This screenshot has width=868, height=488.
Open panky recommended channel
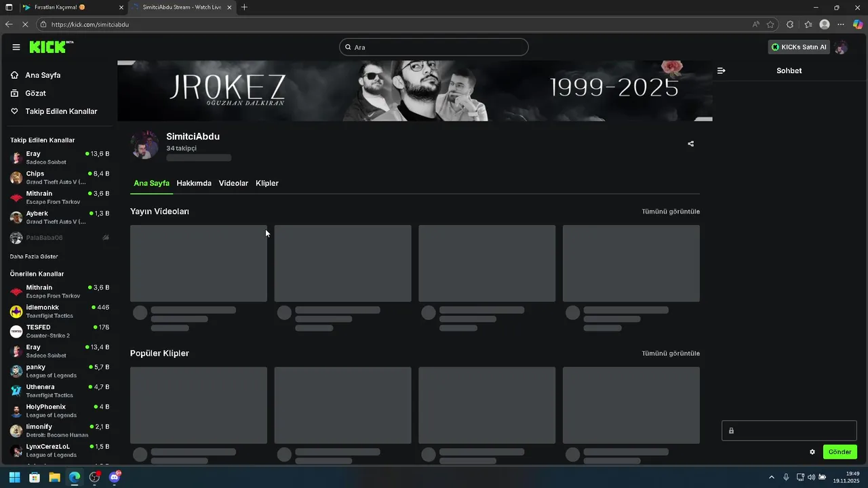tap(60, 371)
